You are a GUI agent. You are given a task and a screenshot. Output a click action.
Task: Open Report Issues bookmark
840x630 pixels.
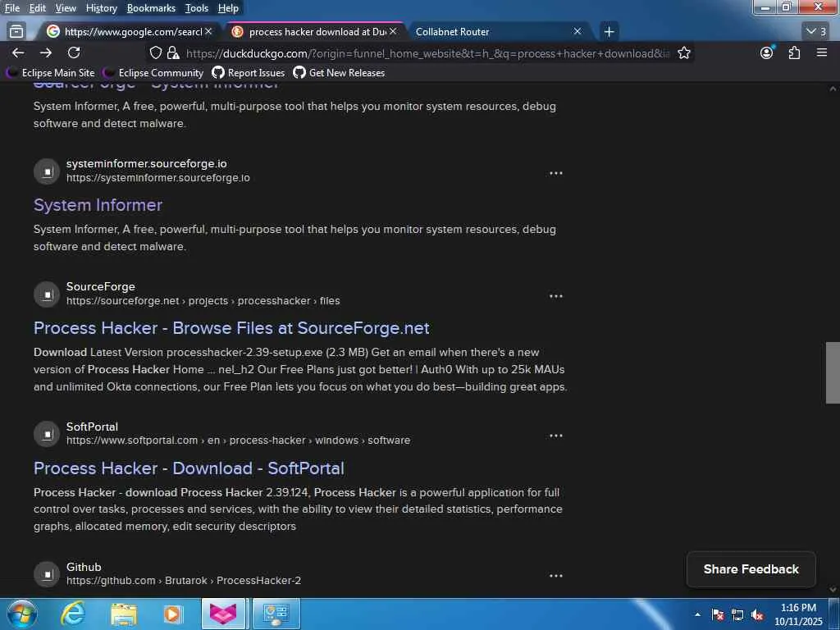click(248, 73)
